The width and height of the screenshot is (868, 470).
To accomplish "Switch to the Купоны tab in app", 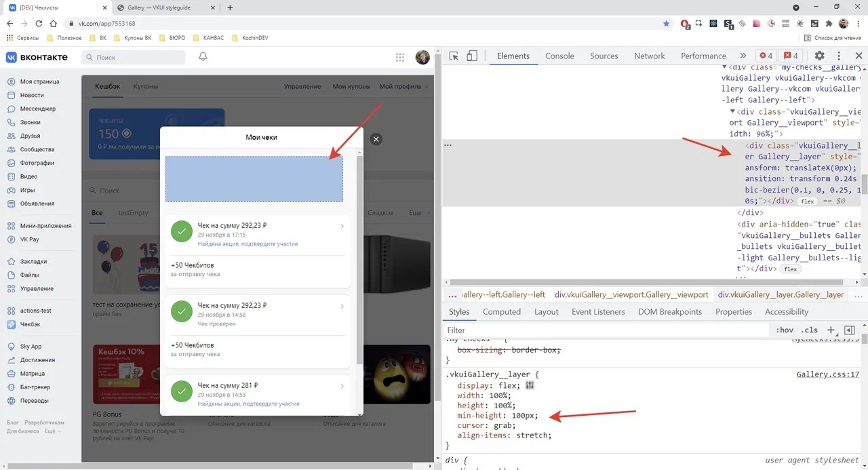I will coord(145,87).
